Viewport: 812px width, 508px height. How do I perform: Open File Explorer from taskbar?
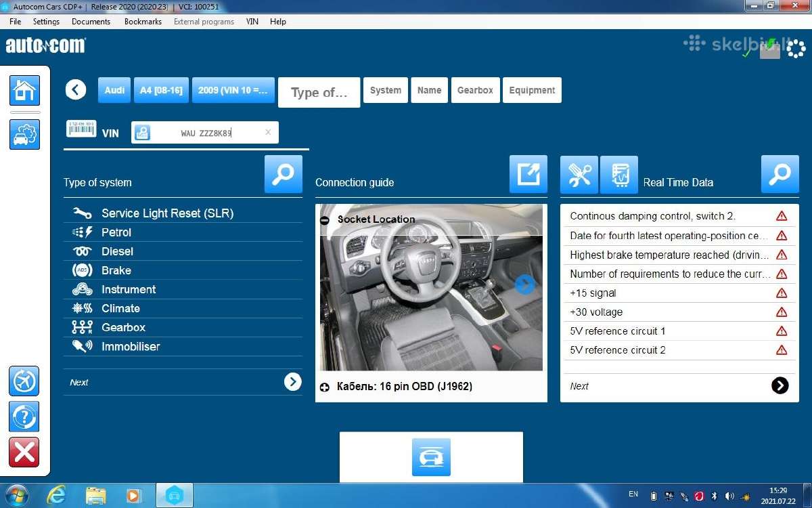coord(95,496)
